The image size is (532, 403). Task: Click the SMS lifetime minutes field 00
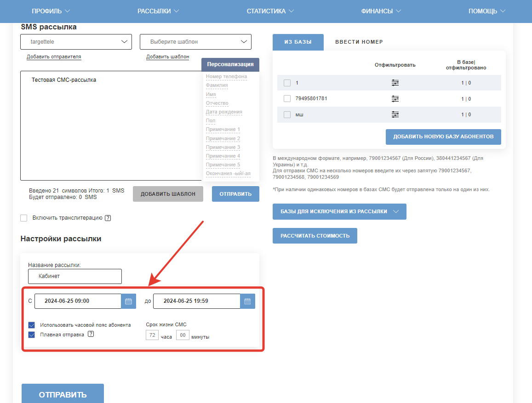pyautogui.click(x=183, y=335)
